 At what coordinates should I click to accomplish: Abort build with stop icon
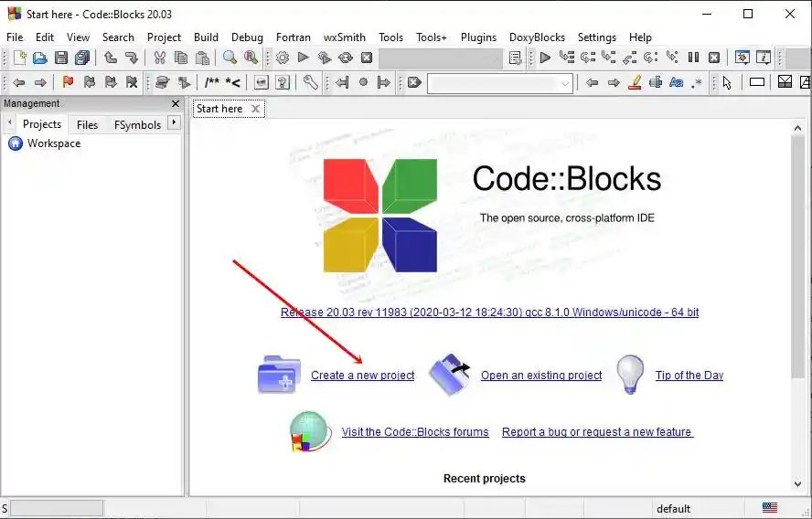point(367,58)
